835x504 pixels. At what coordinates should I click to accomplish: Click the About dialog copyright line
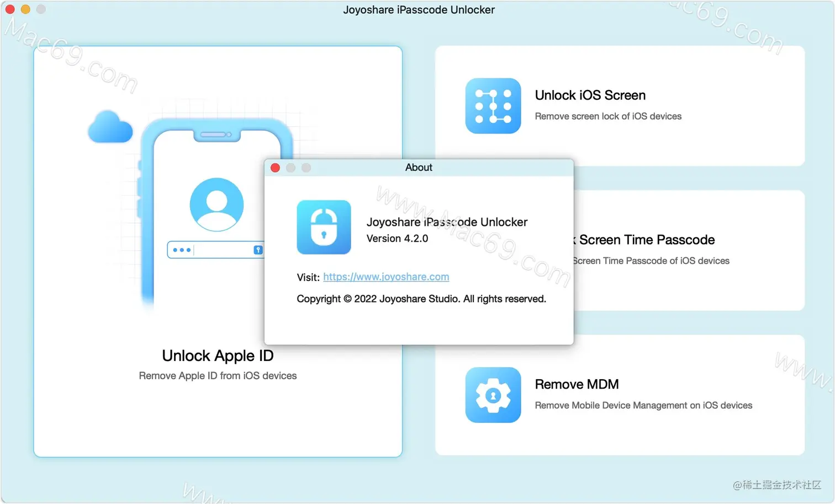coord(421,299)
